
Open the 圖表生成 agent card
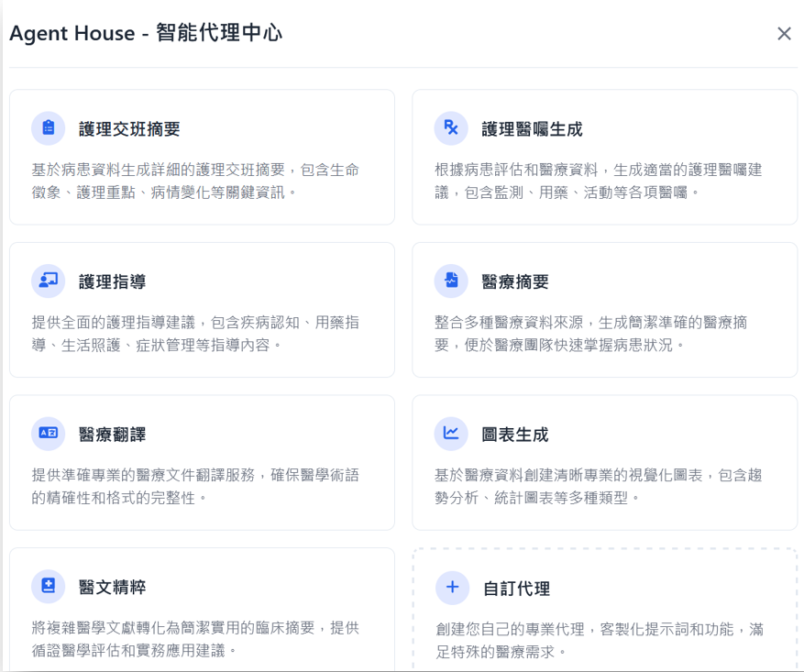605,460
